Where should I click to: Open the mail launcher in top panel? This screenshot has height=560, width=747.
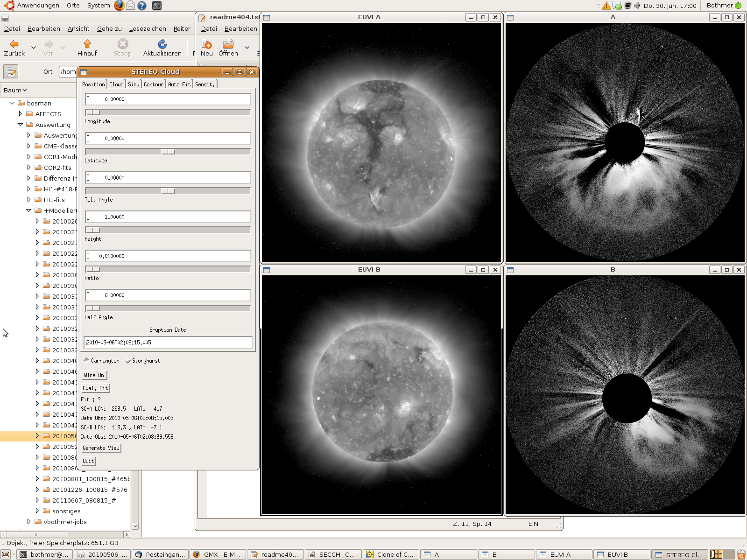(x=131, y=6)
